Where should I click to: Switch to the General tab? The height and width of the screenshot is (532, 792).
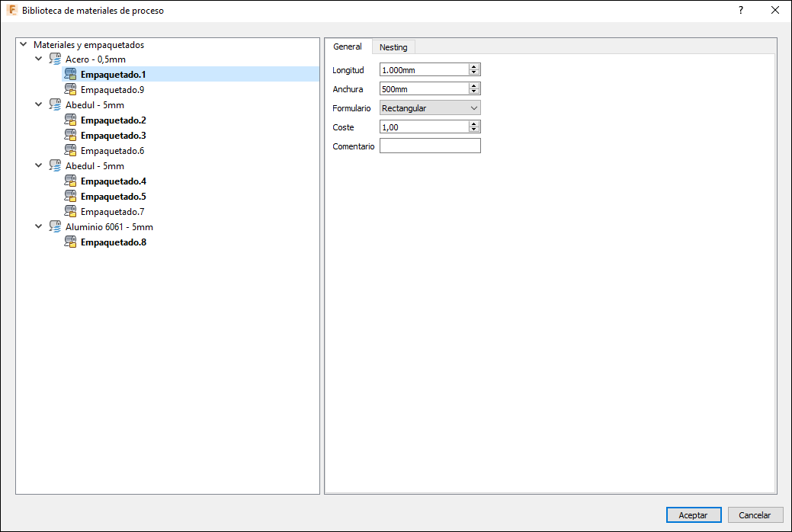(x=348, y=46)
